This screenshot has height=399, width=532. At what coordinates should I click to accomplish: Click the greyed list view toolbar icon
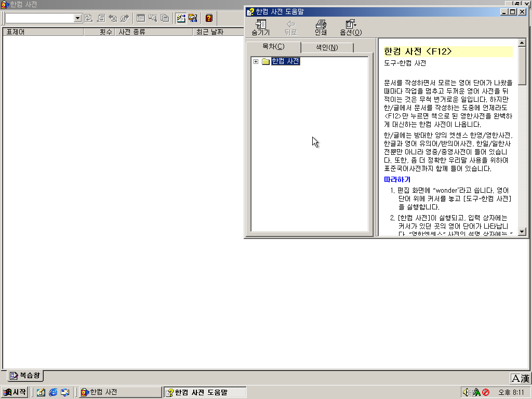tap(140, 18)
